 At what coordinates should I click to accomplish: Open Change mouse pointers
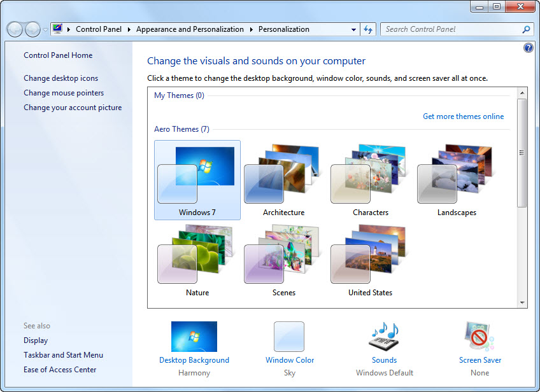[x=63, y=93]
